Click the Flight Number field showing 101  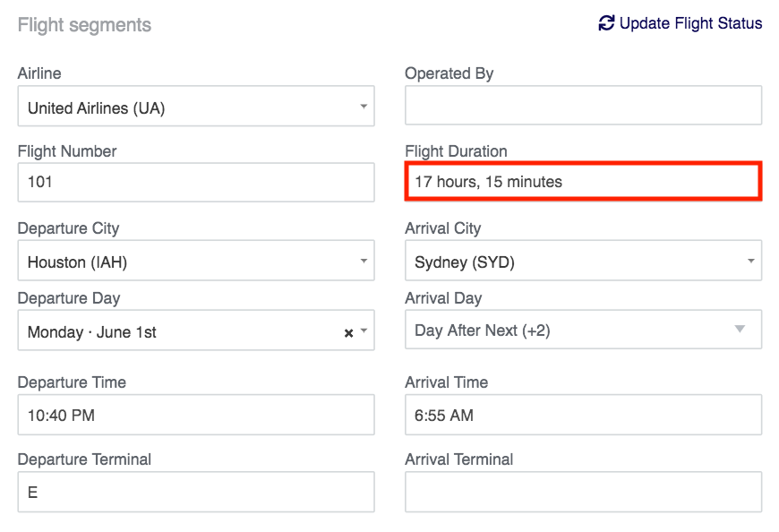coord(196,183)
